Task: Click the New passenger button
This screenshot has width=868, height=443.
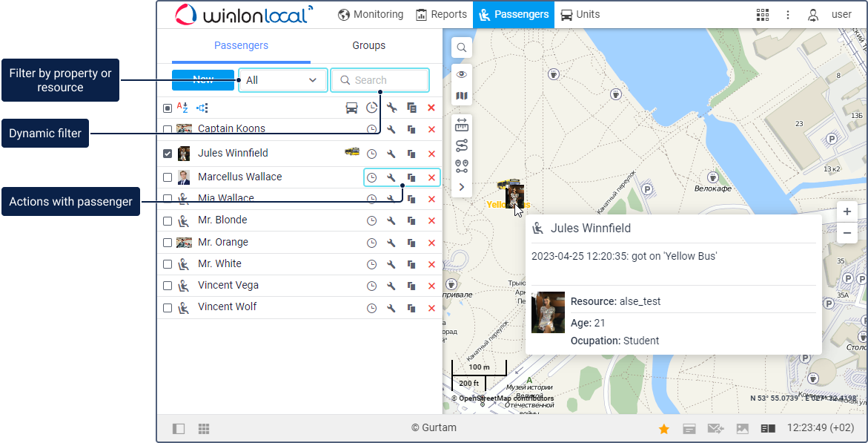Action: 203,80
